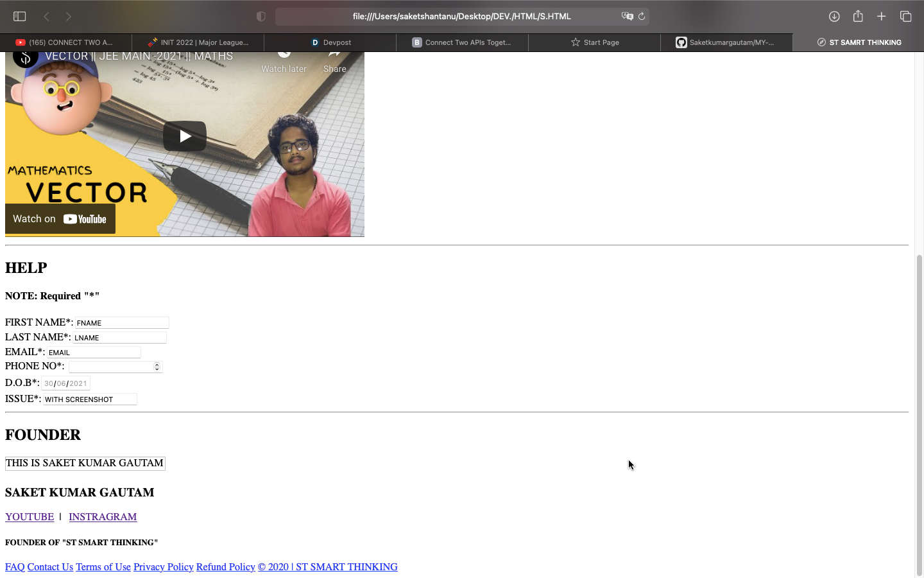This screenshot has width=924, height=578.
Task: Click the address bar URL field
Action: [462, 16]
